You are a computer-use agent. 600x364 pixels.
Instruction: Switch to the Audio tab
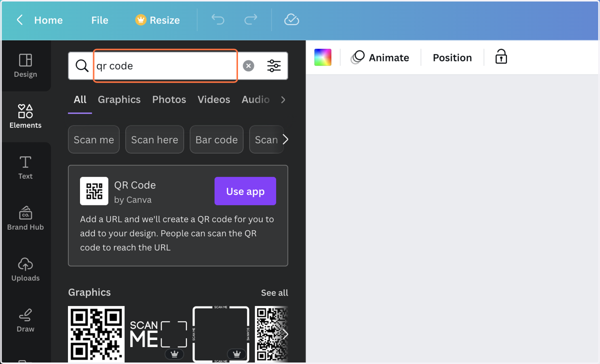(255, 99)
